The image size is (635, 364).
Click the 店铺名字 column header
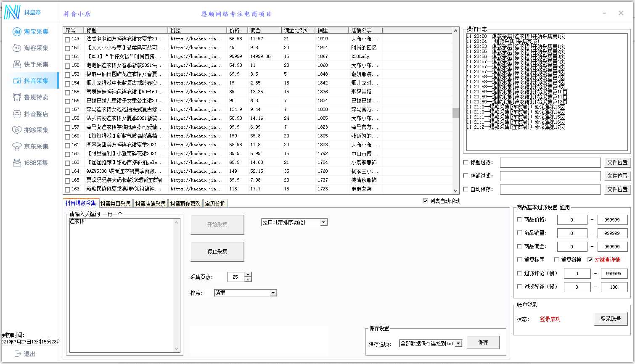coord(366,30)
